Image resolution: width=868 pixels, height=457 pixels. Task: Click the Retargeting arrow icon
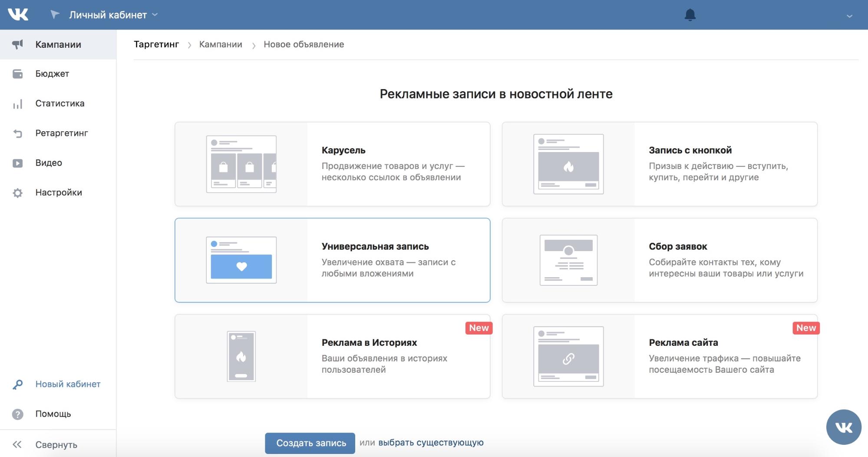(x=17, y=133)
